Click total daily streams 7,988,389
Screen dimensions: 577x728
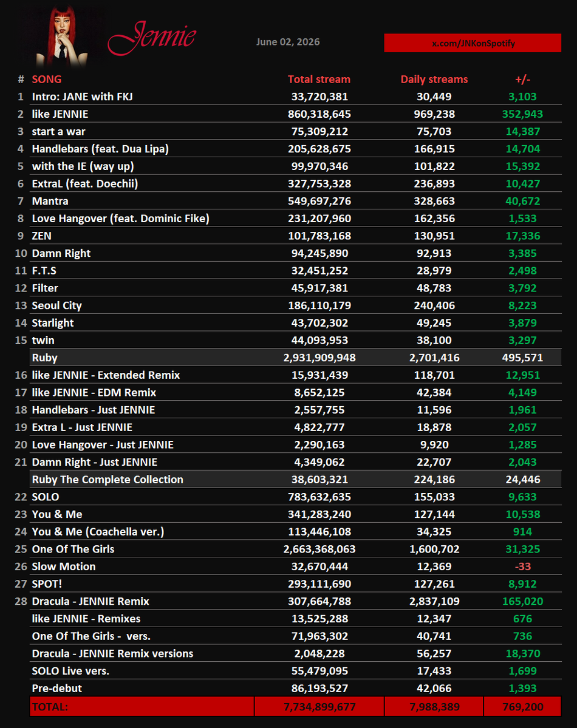pyautogui.click(x=434, y=707)
